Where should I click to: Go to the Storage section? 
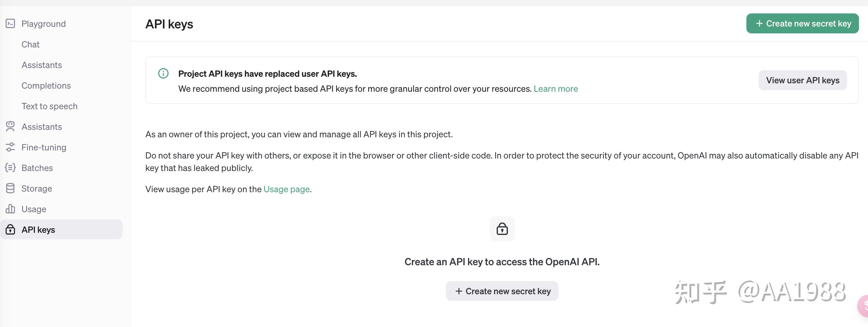[x=37, y=188]
